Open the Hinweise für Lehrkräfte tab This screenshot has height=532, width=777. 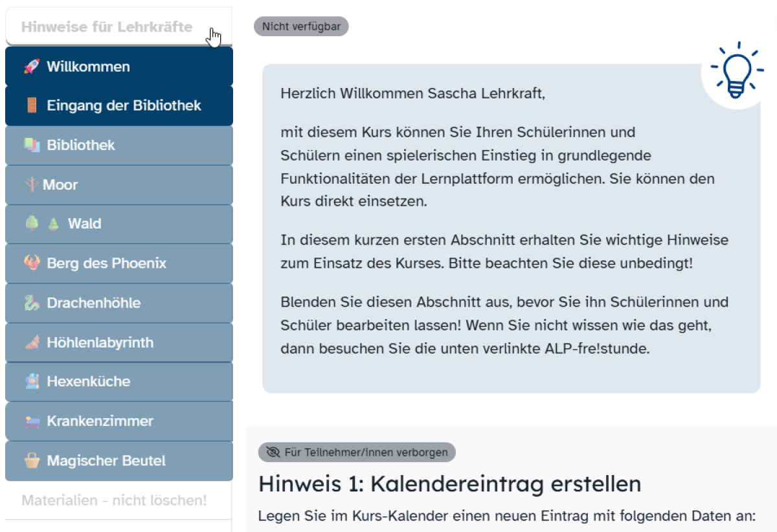[107, 27]
